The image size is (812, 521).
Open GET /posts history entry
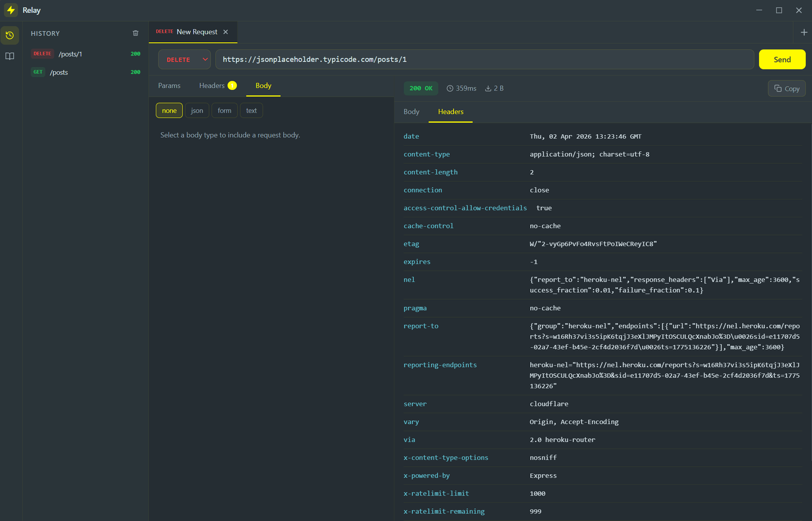86,72
